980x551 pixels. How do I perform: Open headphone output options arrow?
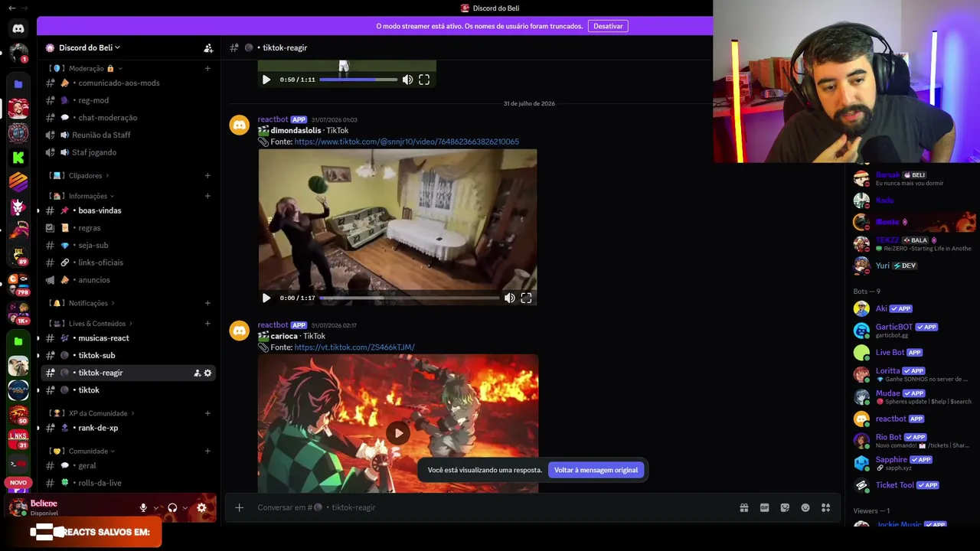point(185,507)
